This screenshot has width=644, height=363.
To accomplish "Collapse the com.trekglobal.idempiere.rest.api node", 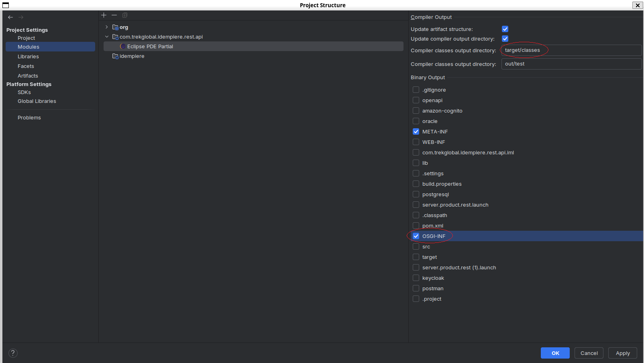I will tap(107, 36).
